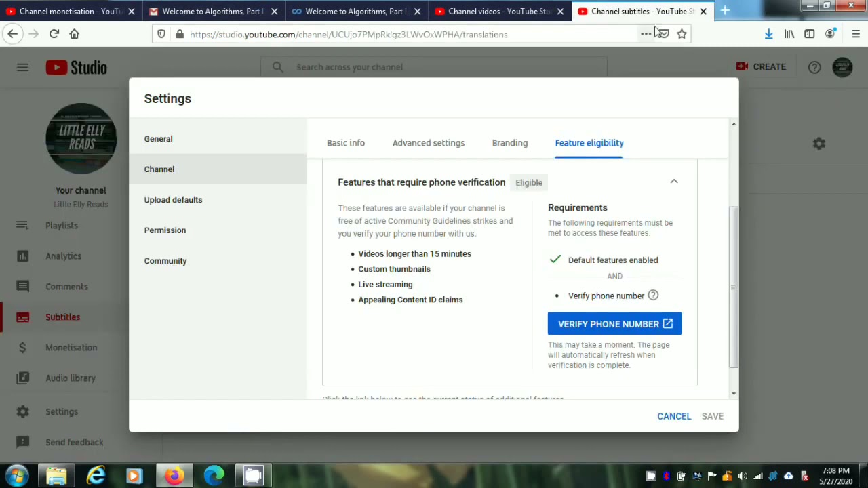Click the Eligible status badge
868x488 pixels.
click(x=529, y=182)
